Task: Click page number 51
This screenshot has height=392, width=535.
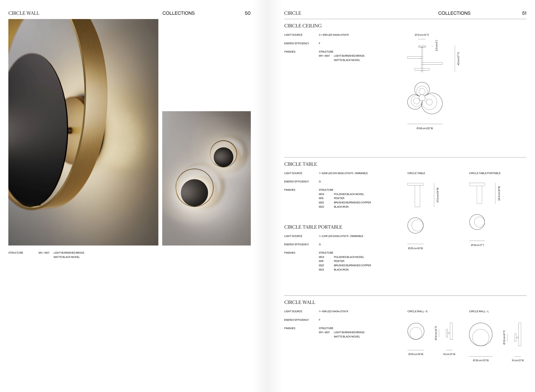Action: (x=524, y=13)
